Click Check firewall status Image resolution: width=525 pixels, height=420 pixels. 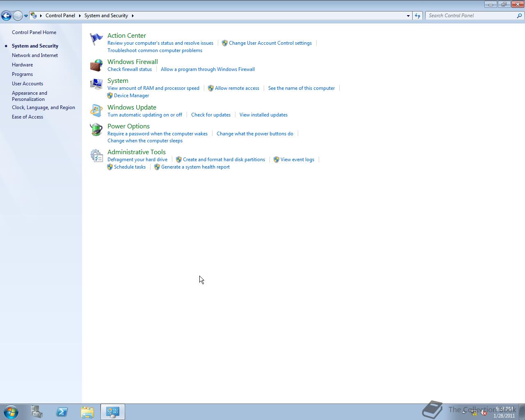pyautogui.click(x=130, y=69)
